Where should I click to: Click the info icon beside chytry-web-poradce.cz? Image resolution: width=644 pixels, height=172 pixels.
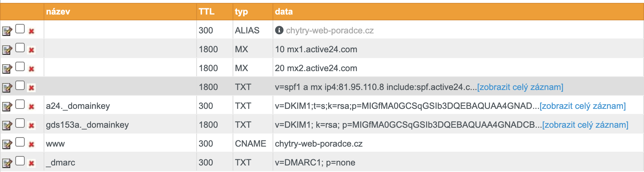coord(279,30)
